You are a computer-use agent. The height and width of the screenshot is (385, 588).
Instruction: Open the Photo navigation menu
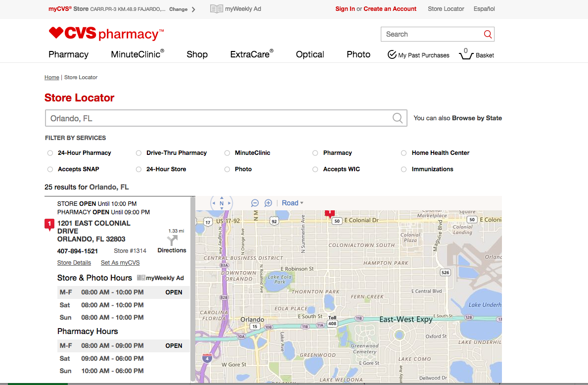point(358,54)
